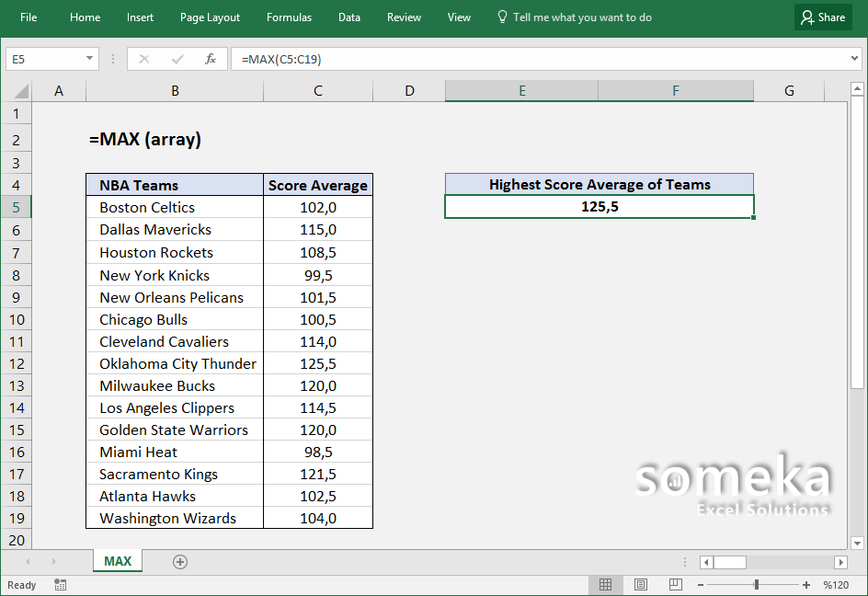This screenshot has width=868, height=596.
Task: Click the File menu
Action: (x=29, y=17)
